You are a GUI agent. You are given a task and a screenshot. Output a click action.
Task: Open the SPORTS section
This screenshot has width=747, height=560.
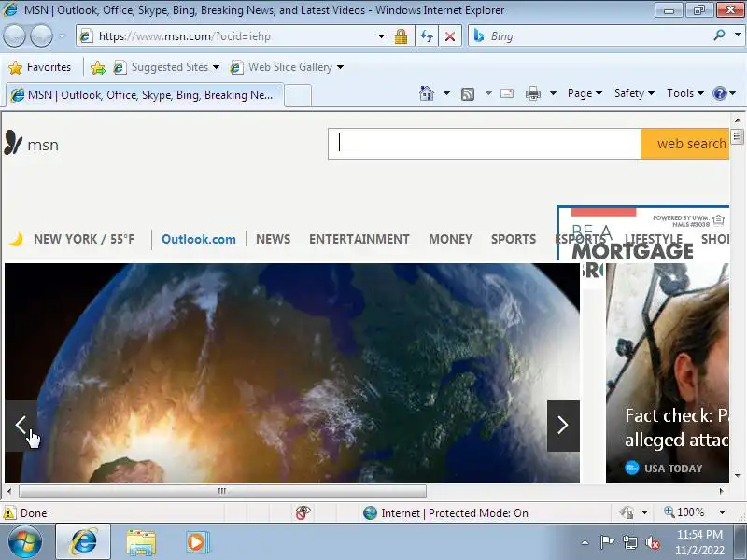pyautogui.click(x=514, y=239)
